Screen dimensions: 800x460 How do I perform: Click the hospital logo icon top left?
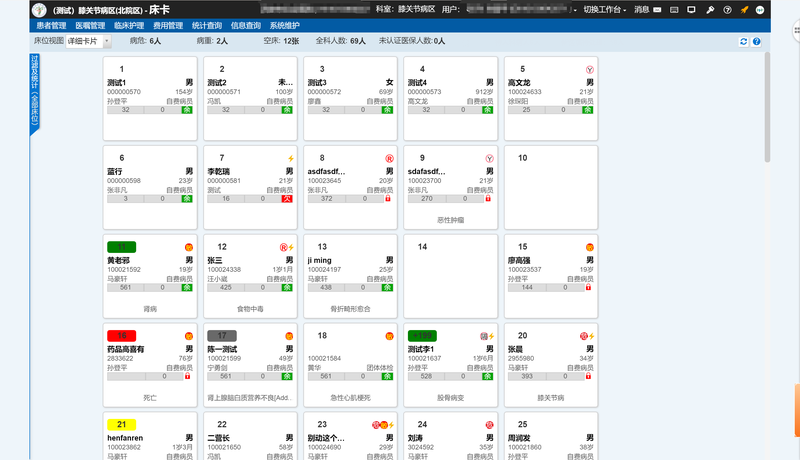pyautogui.click(x=39, y=10)
